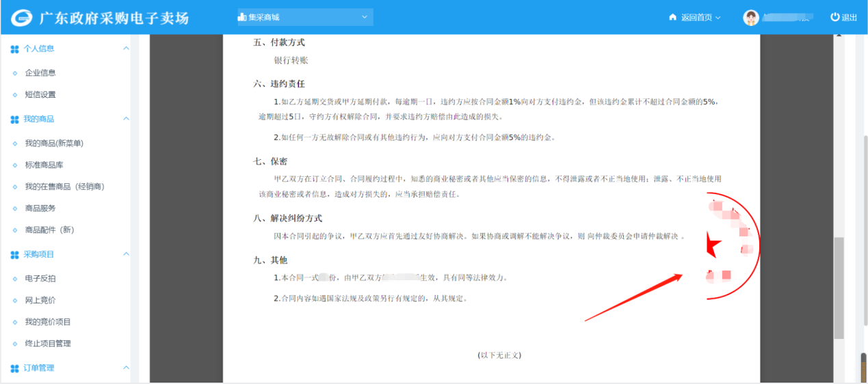Click the document scrollbar up arrow

coord(839,36)
